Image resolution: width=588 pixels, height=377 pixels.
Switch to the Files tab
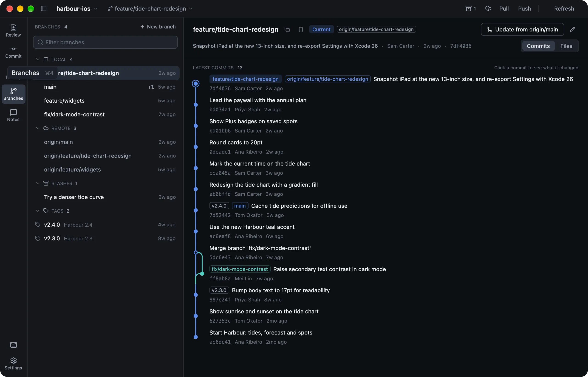tap(566, 46)
